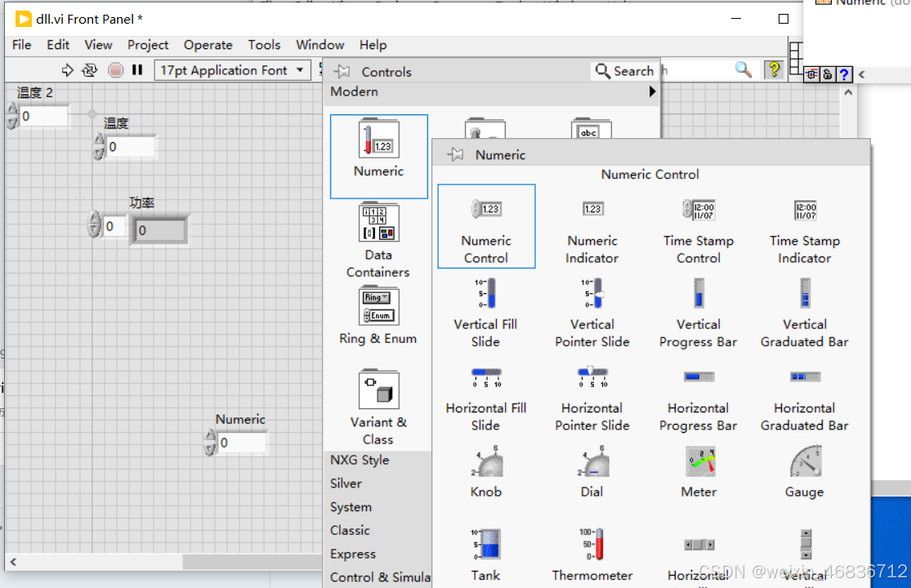Viewport: 911px width, 588px height.
Task: Open the Numeric subpalette in Controls
Action: [379, 156]
